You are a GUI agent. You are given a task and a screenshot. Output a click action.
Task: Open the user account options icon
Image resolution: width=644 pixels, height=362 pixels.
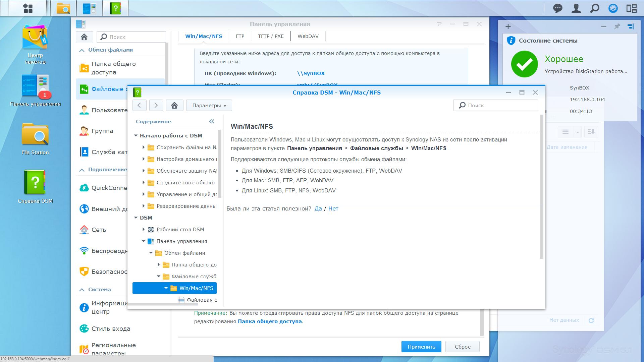point(576,8)
